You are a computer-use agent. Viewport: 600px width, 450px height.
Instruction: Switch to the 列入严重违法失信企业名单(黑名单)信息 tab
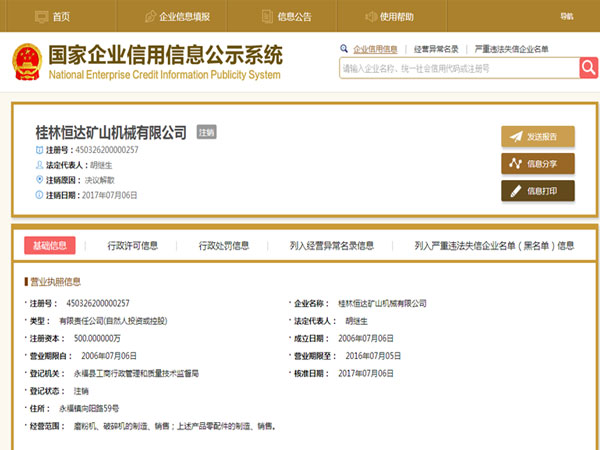coord(494,246)
